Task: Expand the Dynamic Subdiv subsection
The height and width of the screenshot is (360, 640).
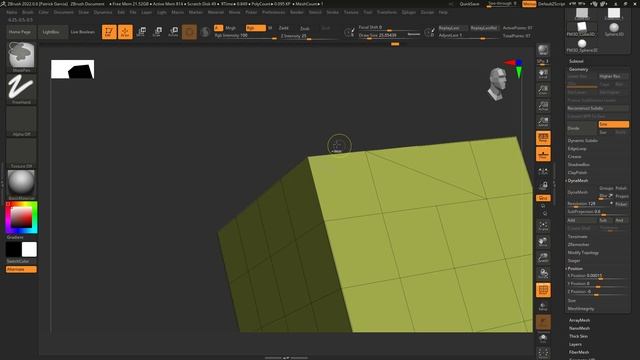Action: pos(583,140)
